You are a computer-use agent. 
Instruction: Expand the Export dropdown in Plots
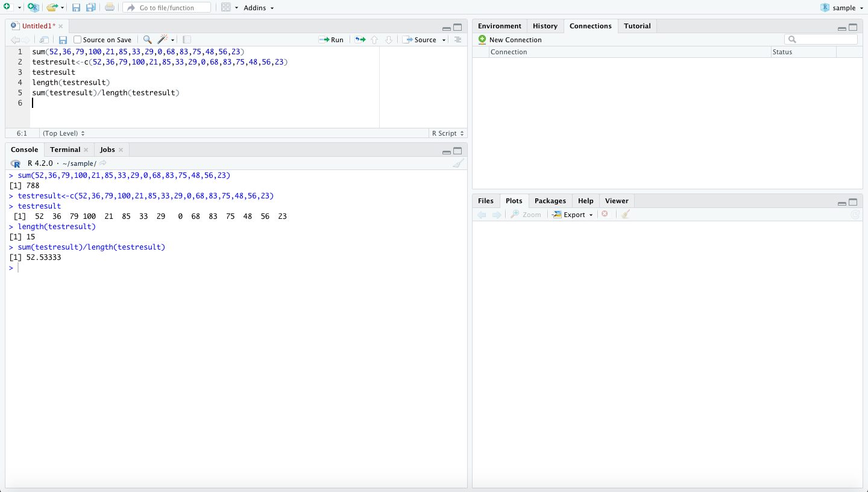tap(577, 215)
